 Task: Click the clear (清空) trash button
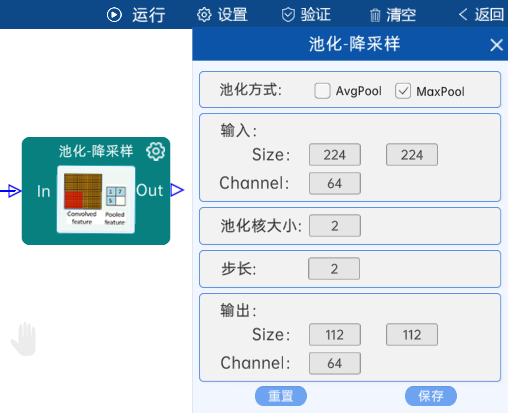coord(393,15)
